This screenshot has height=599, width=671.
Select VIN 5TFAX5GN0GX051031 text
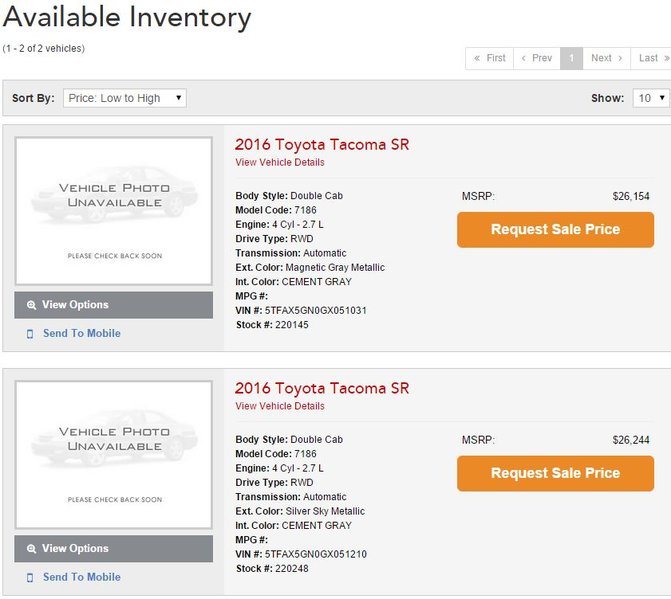315,311
